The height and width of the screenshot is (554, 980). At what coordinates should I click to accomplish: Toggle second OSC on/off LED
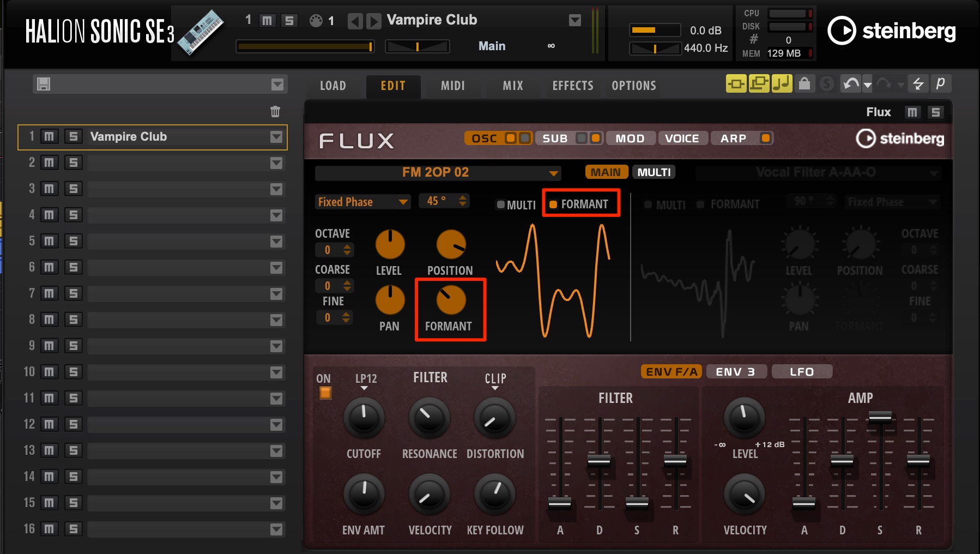tap(524, 138)
